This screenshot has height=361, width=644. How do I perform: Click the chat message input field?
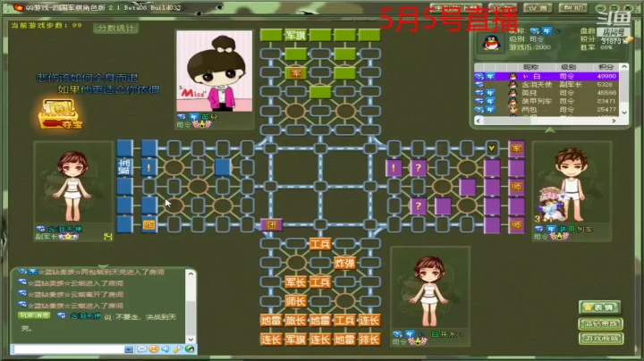(68, 349)
